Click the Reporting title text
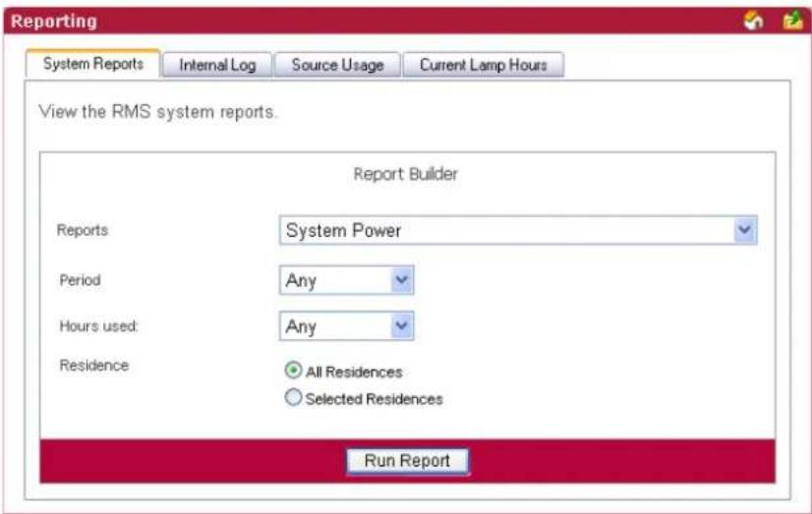 click(54, 22)
